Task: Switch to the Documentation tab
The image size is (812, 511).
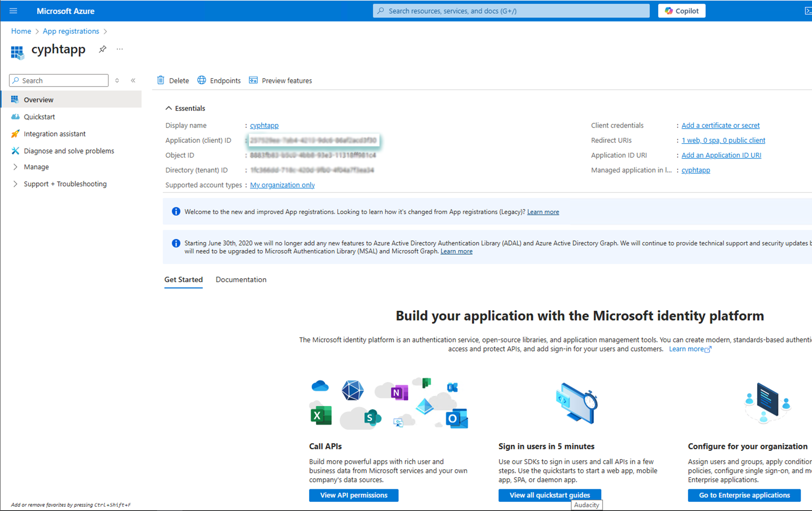Action: [x=241, y=280]
